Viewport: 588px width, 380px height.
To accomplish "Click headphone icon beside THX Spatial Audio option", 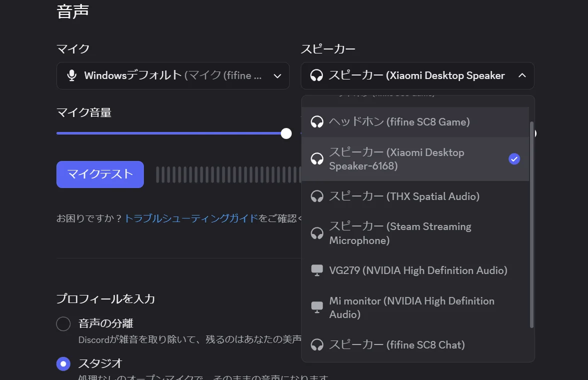I will [x=317, y=196].
